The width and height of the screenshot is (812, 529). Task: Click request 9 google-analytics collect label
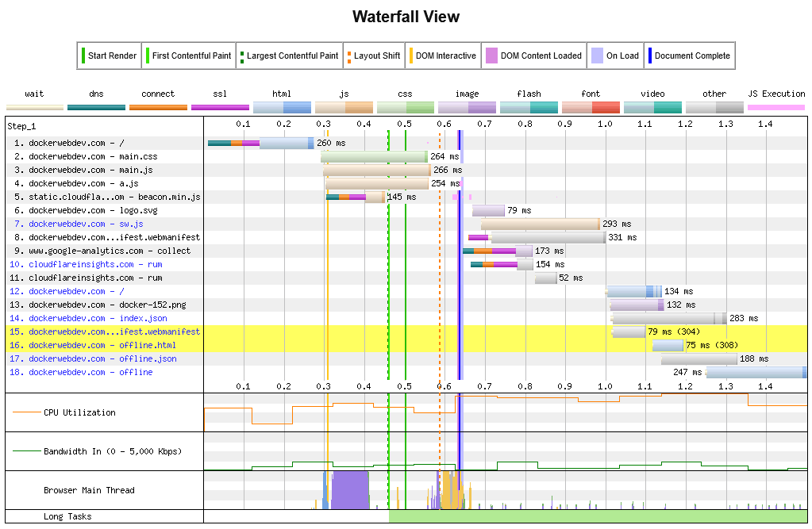coord(102,251)
